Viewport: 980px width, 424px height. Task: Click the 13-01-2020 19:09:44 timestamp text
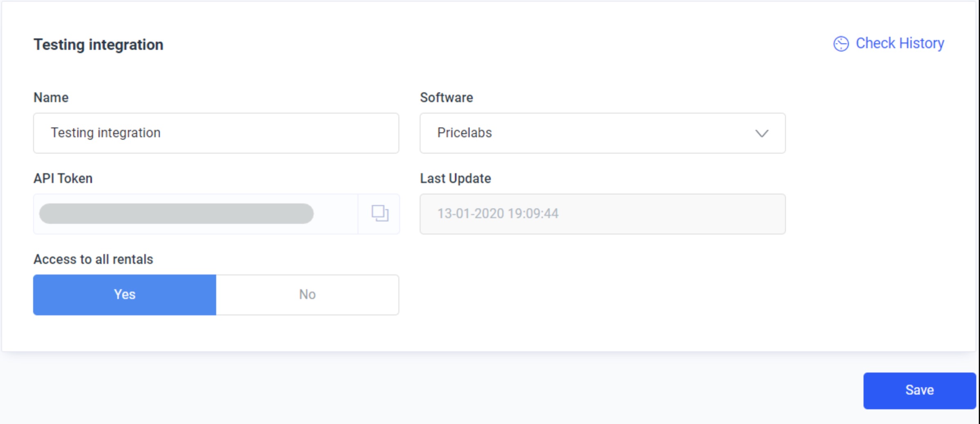[498, 214]
